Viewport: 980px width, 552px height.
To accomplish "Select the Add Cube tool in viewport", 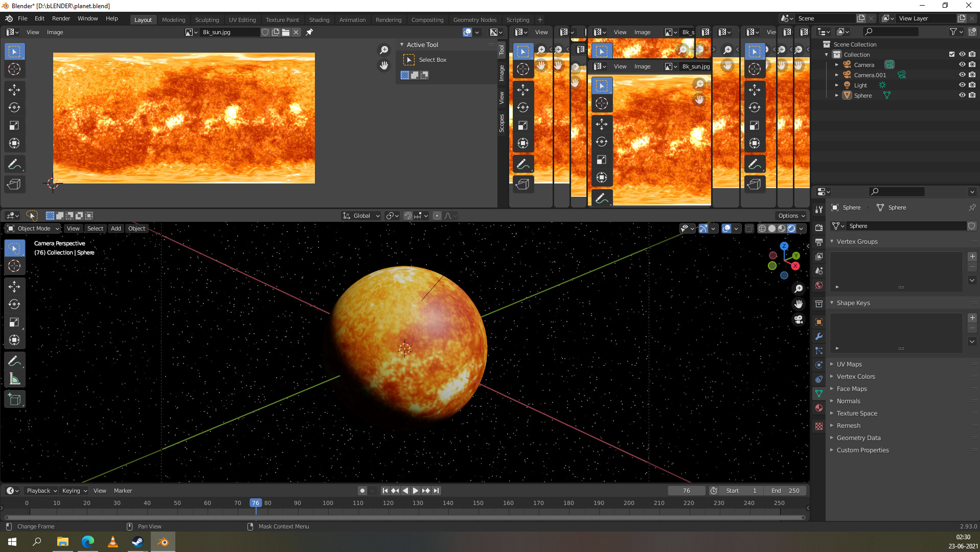I will (14, 400).
